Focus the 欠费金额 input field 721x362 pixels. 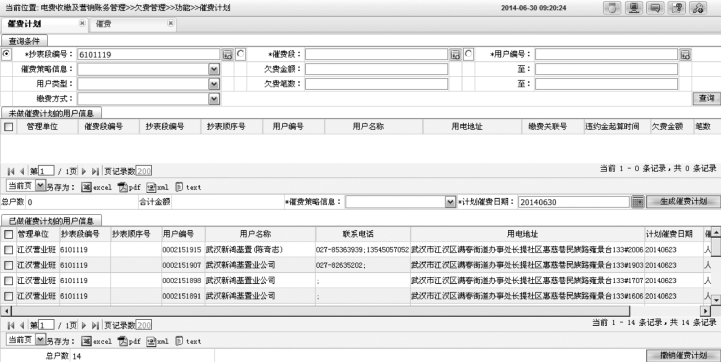pyautogui.click(x=376, y=69)
